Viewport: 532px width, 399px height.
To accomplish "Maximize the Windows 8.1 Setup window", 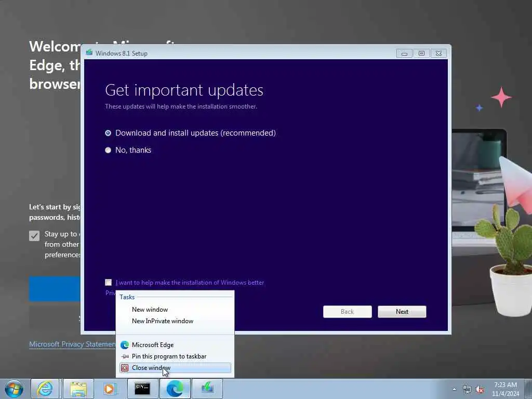I will [x=421, y=54].
